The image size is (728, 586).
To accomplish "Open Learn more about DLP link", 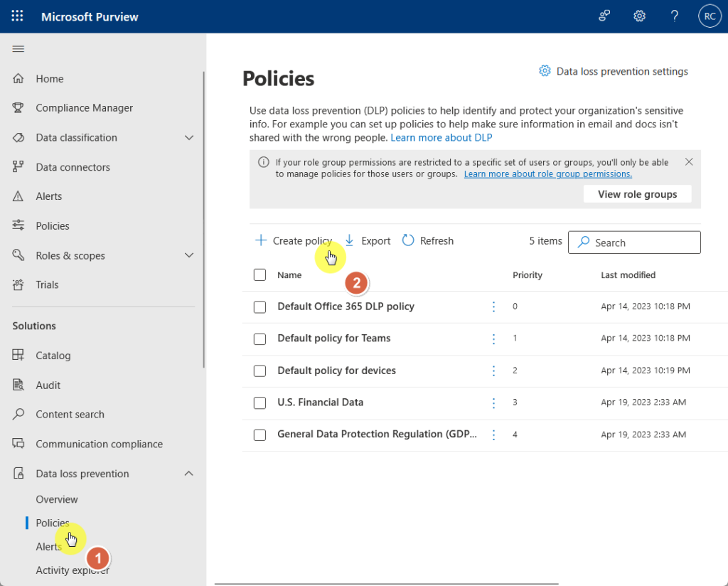I will [441, 137].
